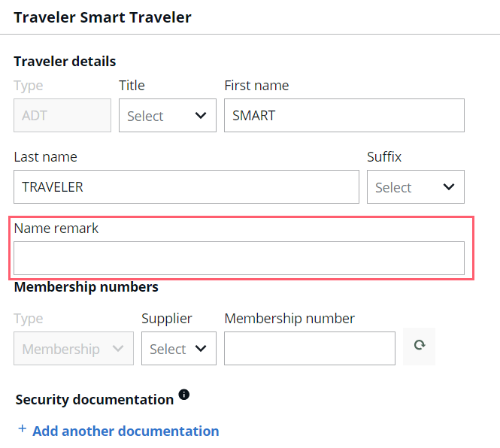Click the greyed-out Membership type dropdown
The image size is (500, 448).
[74, 349]
